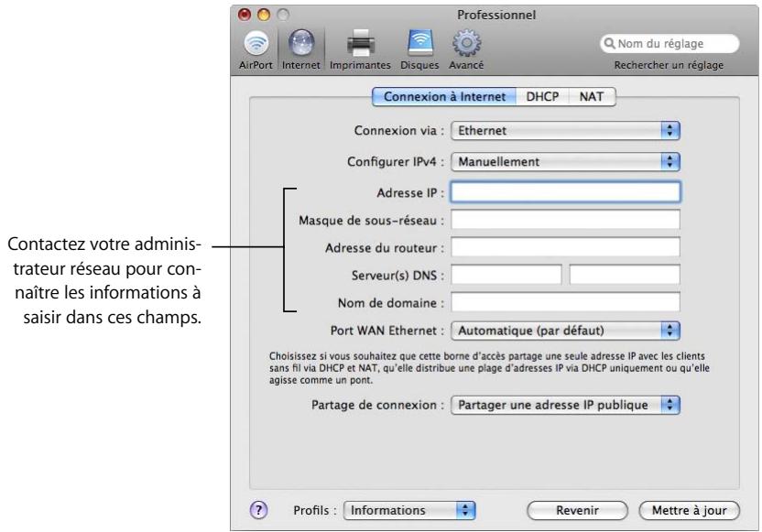Open the Imprimantes printer settings
Image resolution: width=762 pixels, height=532 pixels.
coord(360,49)
